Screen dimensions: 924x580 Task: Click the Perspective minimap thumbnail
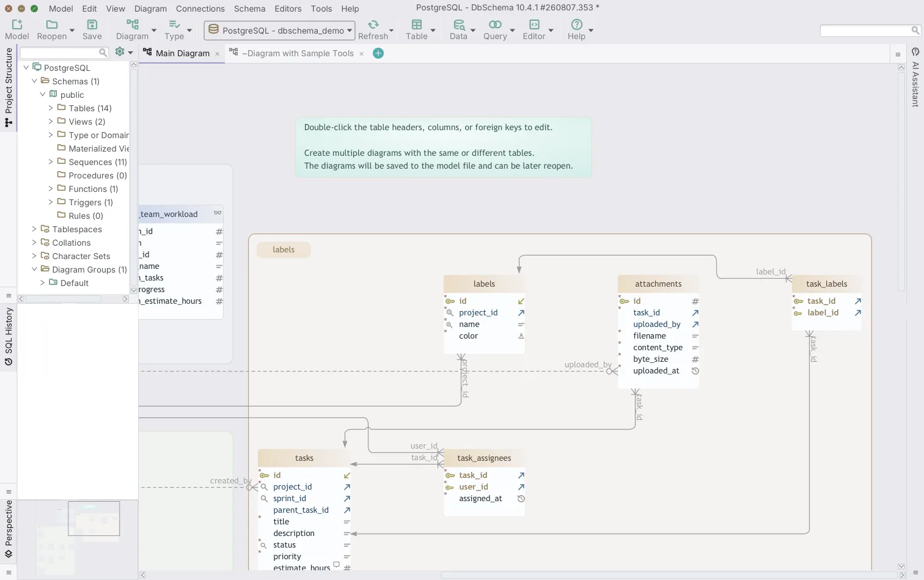78,537
